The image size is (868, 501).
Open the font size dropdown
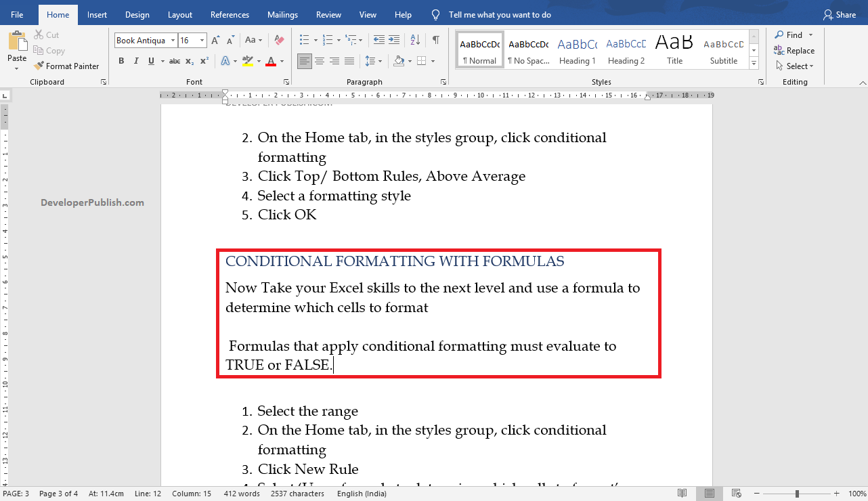tap(201, 40)
